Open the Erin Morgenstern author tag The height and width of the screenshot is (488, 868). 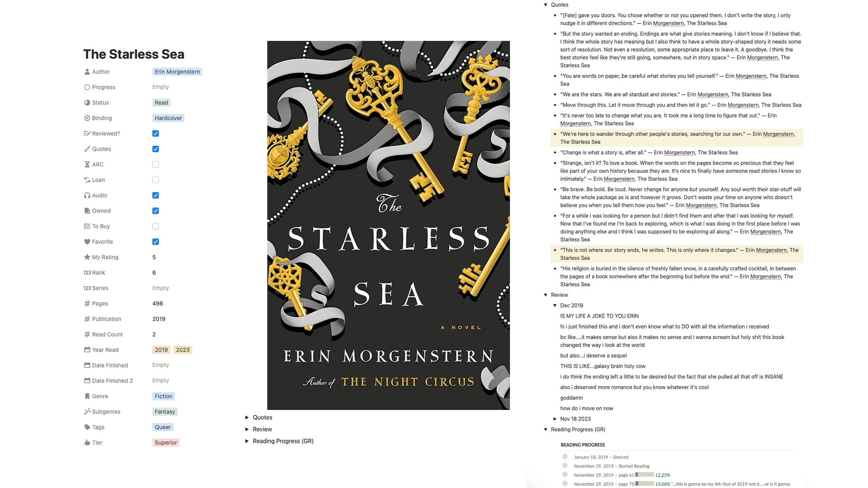click(x=177, y=72)
